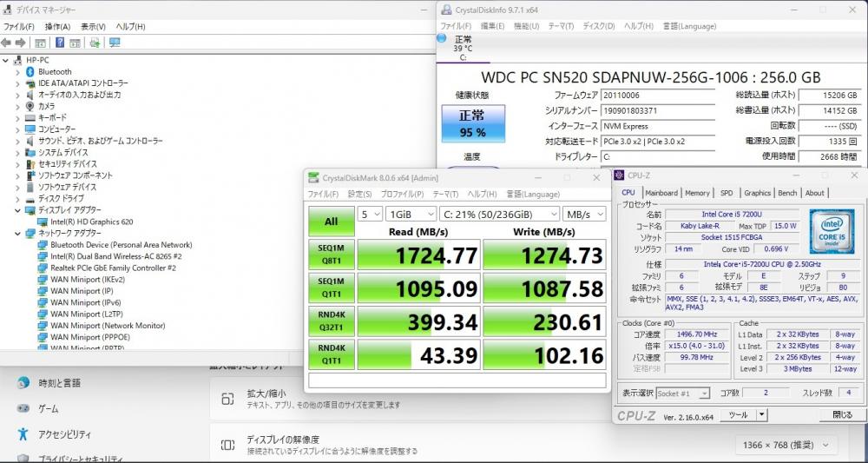Viewport: 868px width, 463px height.
Task: Open 設定(S) menu in CrystalDiskMark
Action: [x=359, y=195]
